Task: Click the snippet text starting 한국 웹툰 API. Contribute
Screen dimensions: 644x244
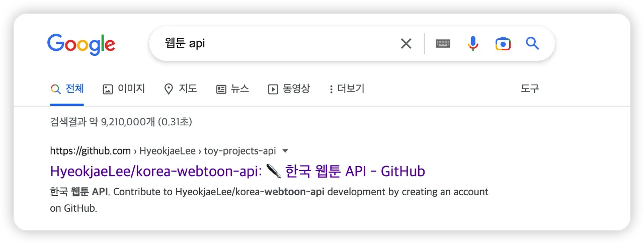Action: point(269,200)
